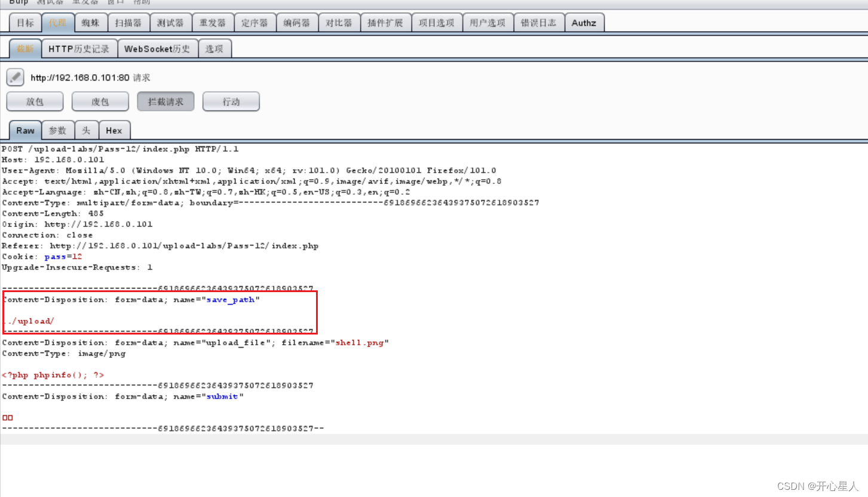
Task: Click the Connection: close line
Action: click(x=48, y=235)
